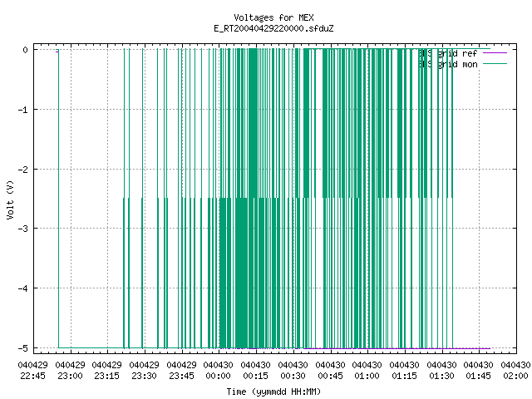Screen dimensions: 532x399
Task: Select the y-axis tick label '-5'
Action: [23, 348]
